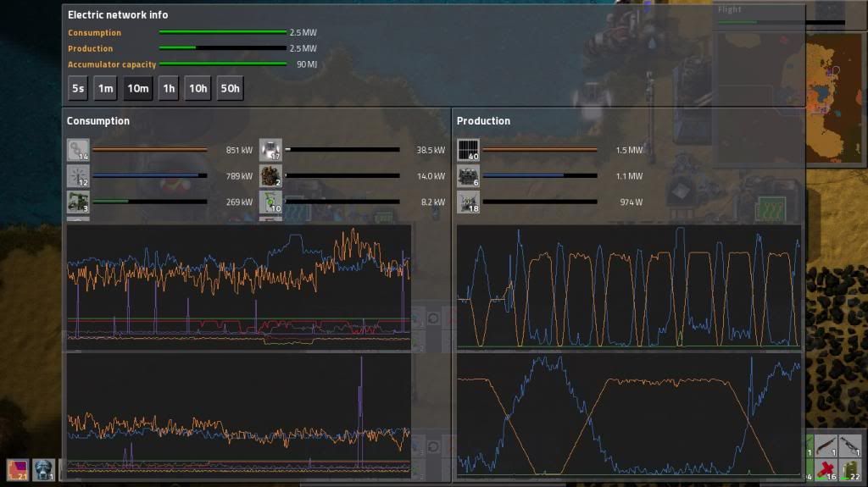Select the producer icon with count 18
This screenshot has height=487, width=868.
click(x=468, y=202)
